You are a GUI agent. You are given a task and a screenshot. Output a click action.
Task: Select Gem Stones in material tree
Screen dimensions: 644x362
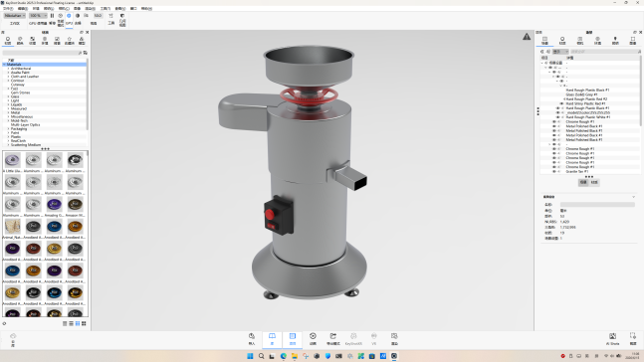pos(20,92)
